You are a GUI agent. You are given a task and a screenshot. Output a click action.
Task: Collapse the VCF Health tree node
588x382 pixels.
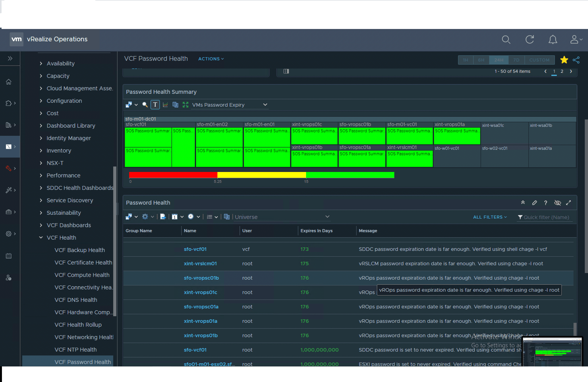click(x=41, y=237)
